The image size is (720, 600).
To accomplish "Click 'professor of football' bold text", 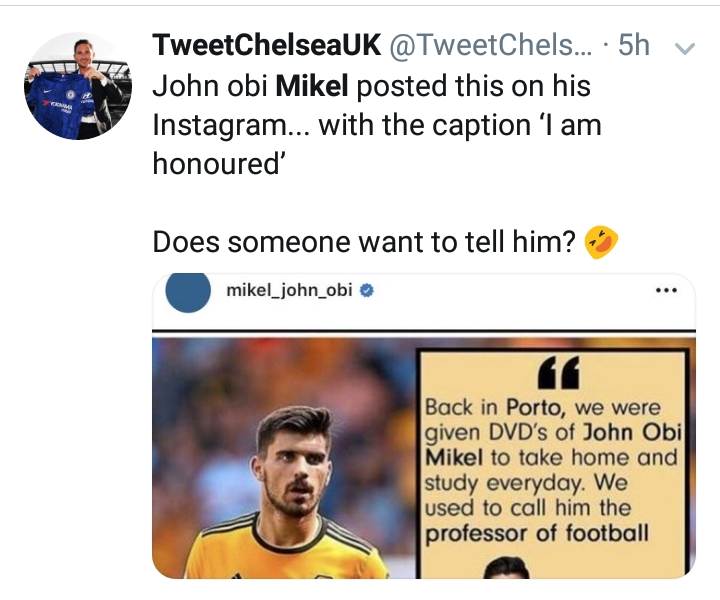I will (536, 534).
